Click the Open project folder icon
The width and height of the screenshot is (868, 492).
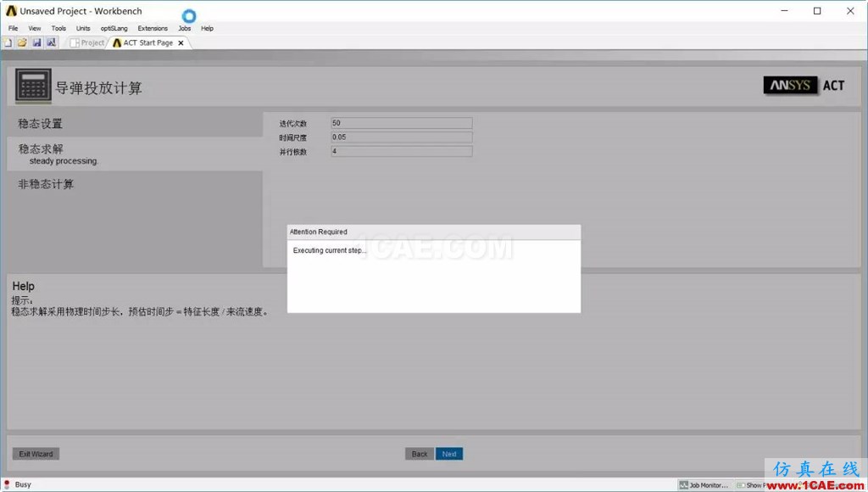(x=22, y=42)
